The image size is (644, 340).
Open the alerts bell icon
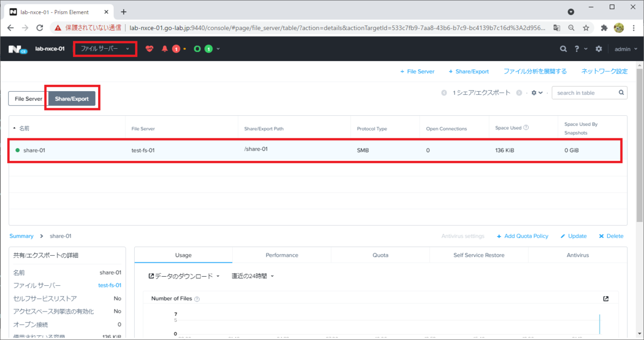[x=165, y=49]
